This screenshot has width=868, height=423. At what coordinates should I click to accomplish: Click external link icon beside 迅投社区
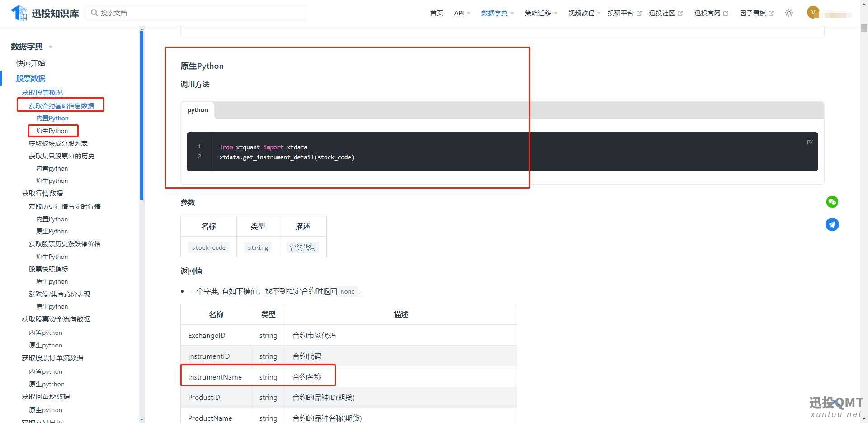coord(680,13)
